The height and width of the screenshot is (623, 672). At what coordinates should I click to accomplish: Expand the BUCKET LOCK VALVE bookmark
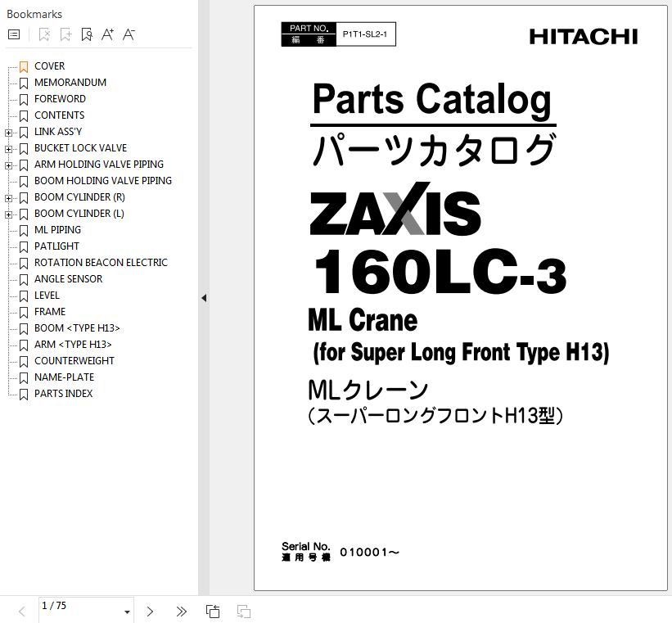(8, 149)
